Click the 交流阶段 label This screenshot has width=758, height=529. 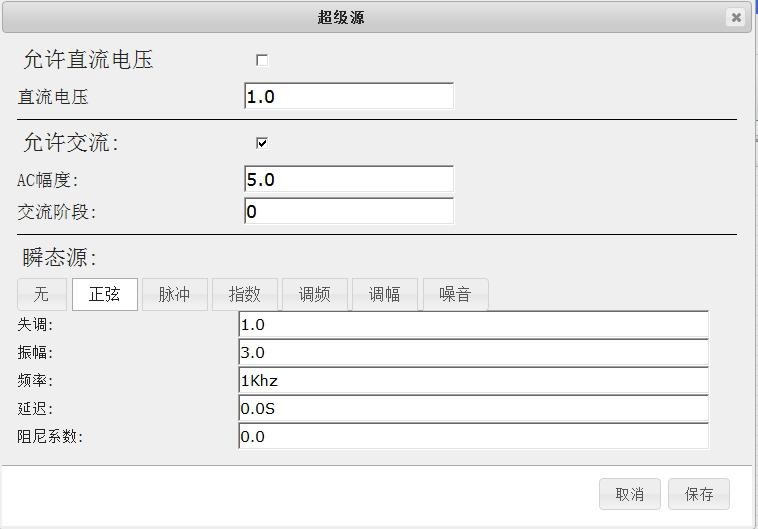click(x=57, y=212)
